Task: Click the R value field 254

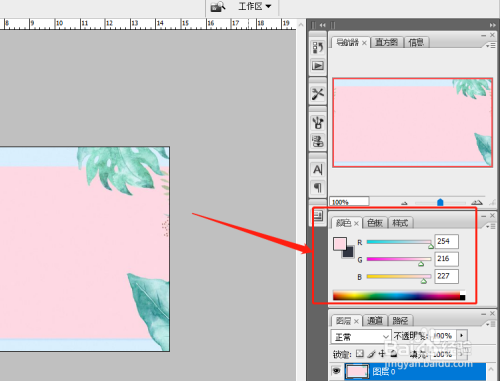Action: click(x=447, y=241)
